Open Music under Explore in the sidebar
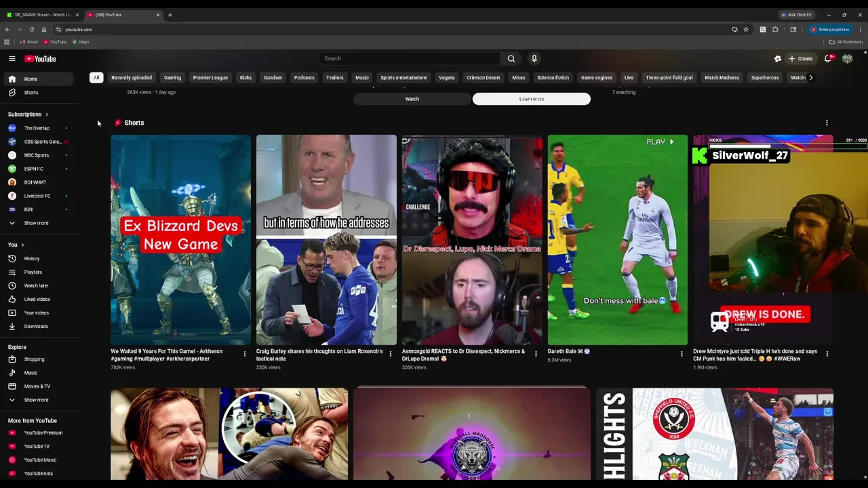The height and width of the screenshot is (488, 868). [x=39, y=373]
